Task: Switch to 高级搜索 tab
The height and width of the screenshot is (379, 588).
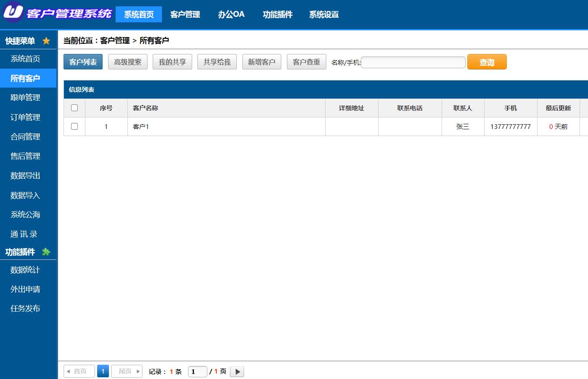Action: pyautogui.click(x=128, y=62)
